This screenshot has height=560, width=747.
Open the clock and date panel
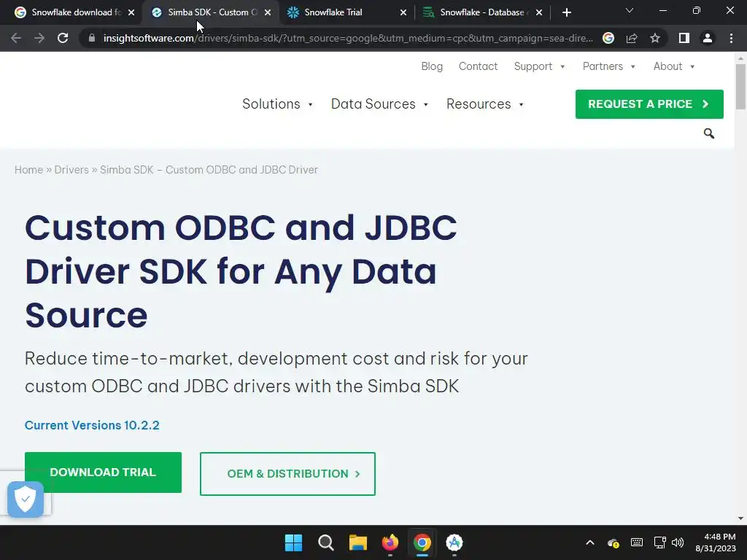tap(716, 542)
